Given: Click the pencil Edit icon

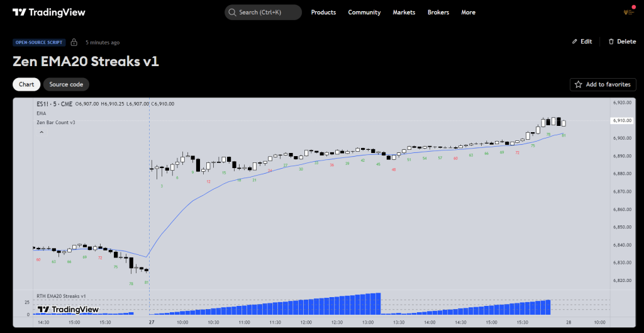Looking at the screenshot, I should point(574,42).
